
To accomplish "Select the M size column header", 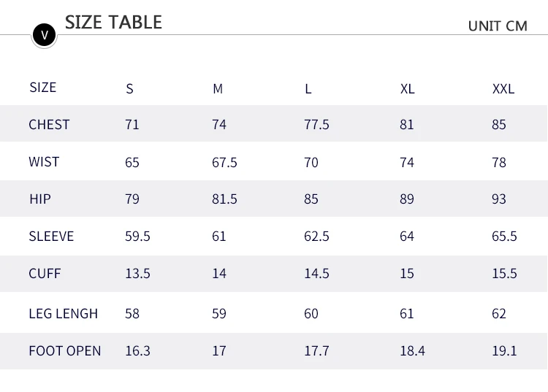I will pos(218,89).
